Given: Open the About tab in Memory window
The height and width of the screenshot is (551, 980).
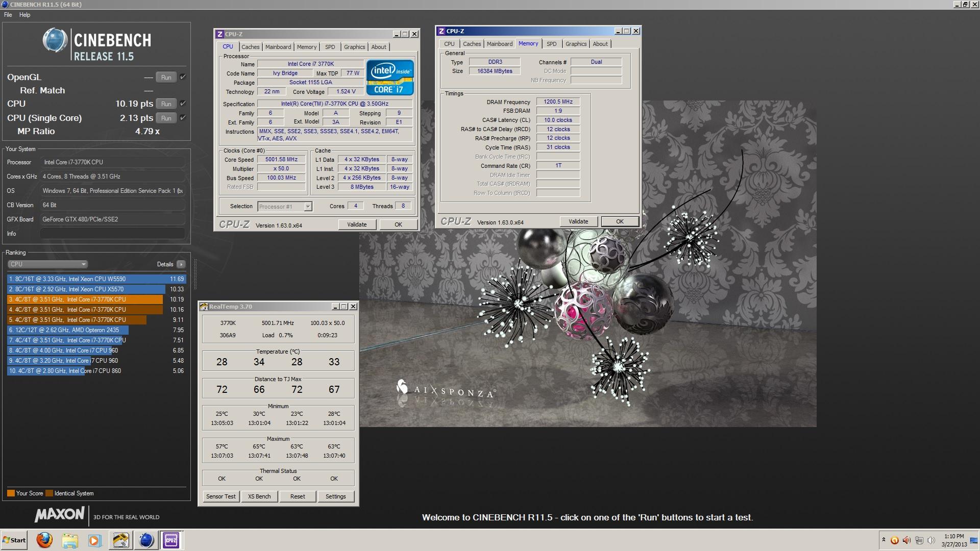Looking at the screenshot, I should coord(600,44).
